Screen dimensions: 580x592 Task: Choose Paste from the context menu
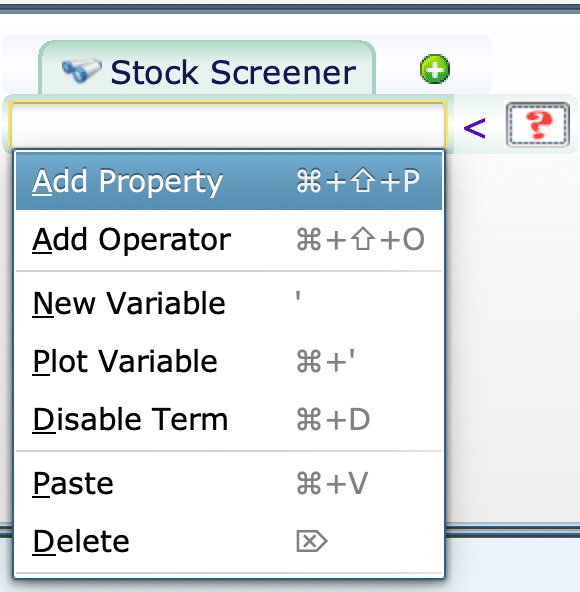point(229,483)
